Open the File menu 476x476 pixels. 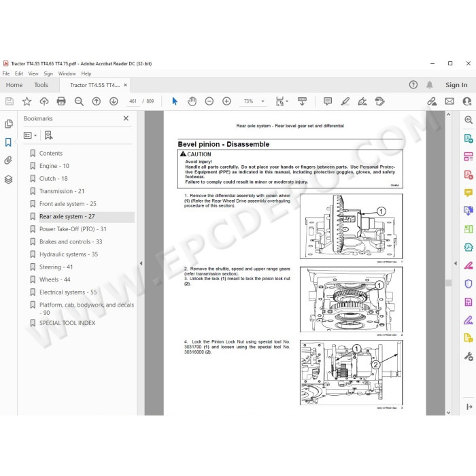[5, 73]
